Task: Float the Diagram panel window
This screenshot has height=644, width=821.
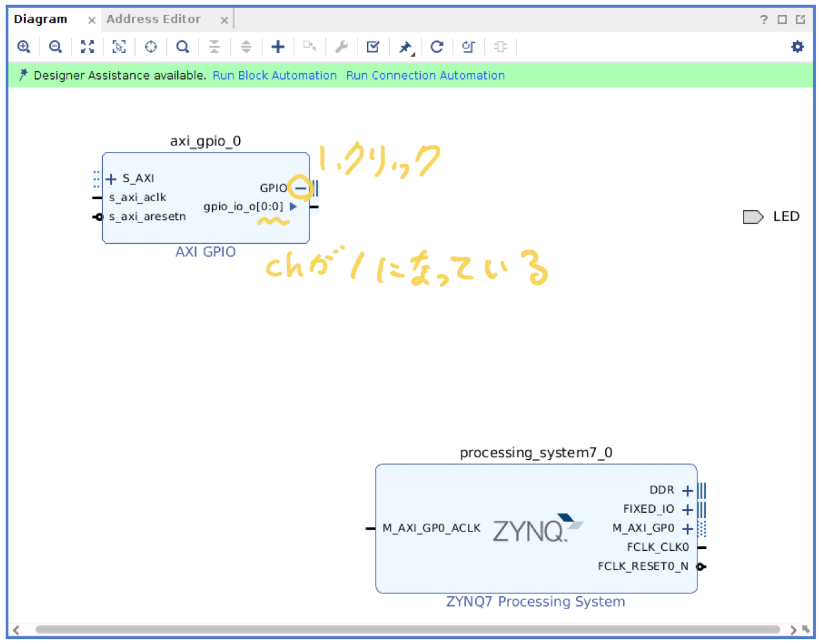Action: 800,19
